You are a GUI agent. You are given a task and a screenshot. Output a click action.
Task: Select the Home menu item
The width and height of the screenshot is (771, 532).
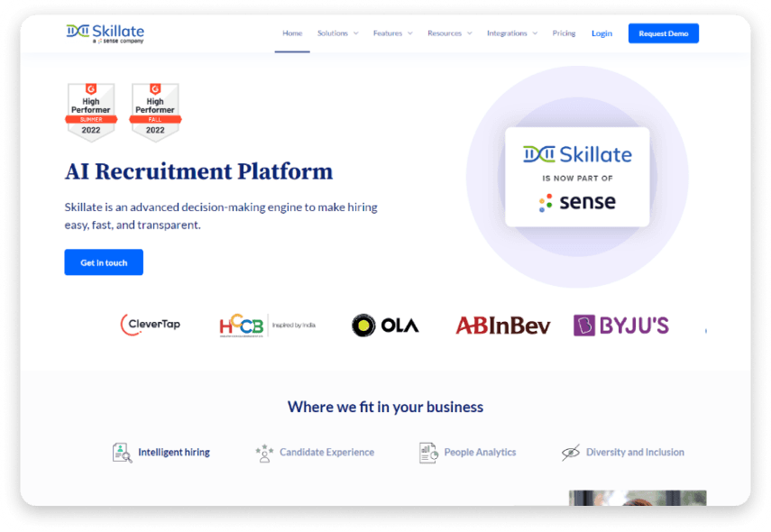pyautogui.click(x=291, y=32)
